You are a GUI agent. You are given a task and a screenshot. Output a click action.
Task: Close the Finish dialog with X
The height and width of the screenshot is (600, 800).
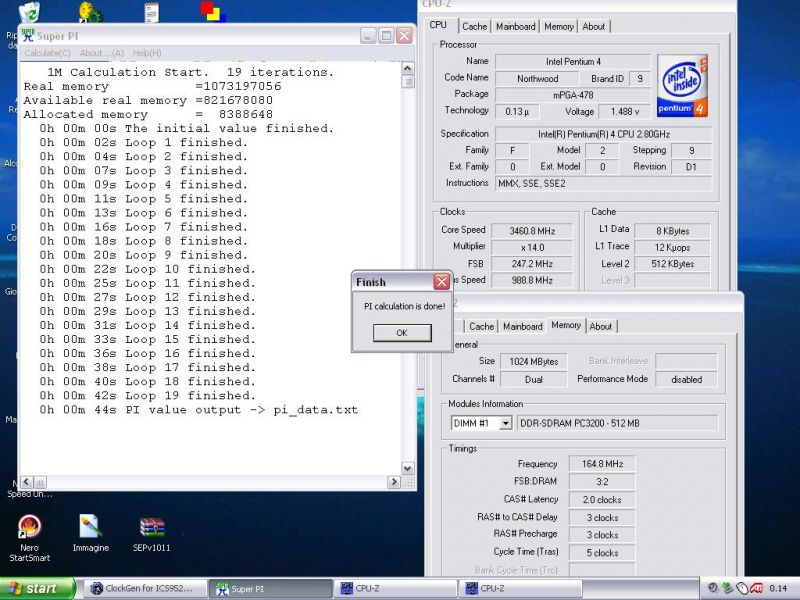pos(441,281)
